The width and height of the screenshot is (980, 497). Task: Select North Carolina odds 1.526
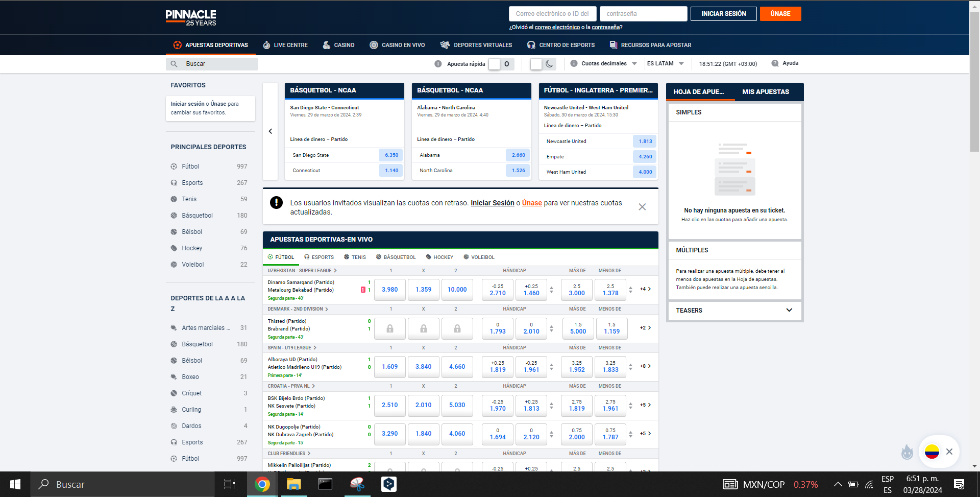518,170
